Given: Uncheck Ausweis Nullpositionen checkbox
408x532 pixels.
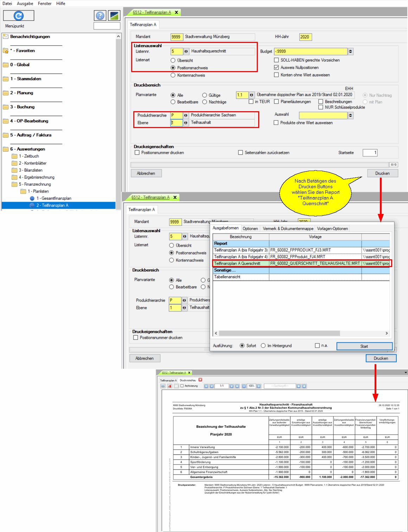Looking at the screenshot, I should click(276, 68).
